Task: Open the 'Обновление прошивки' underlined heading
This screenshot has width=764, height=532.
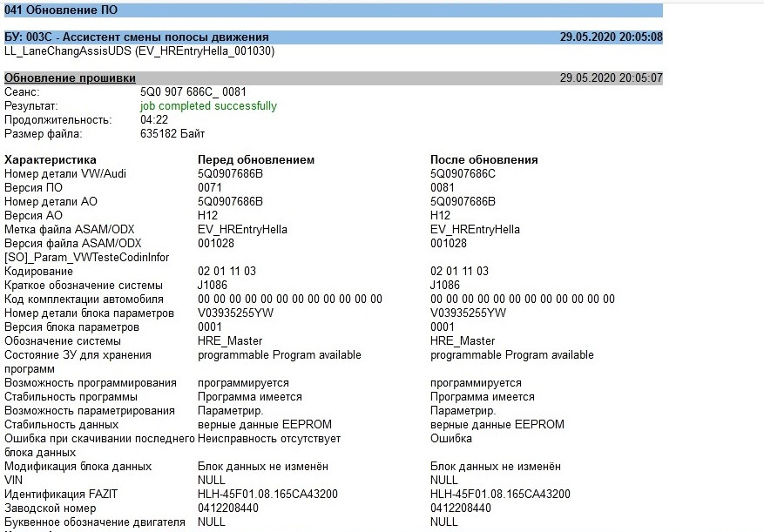Action: 70,78
